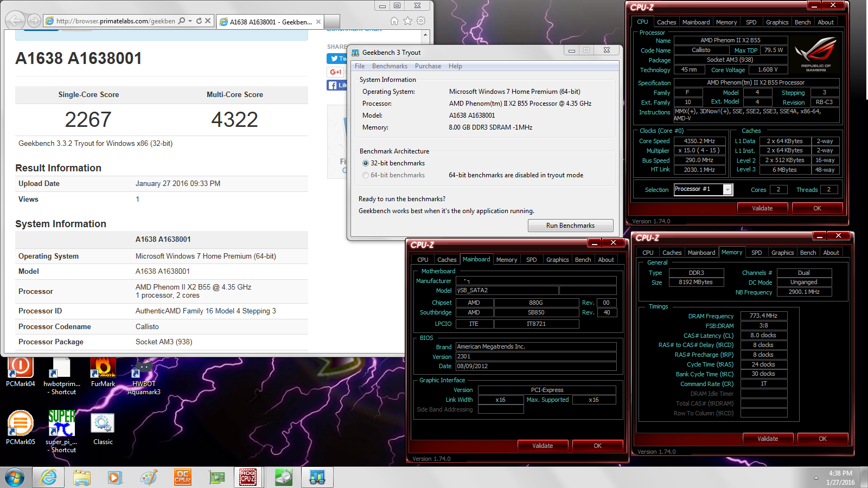Click DRAM Frequency value 773.4 MHz
The width and height of the screenshot is (868, 488).
point(763,316)
